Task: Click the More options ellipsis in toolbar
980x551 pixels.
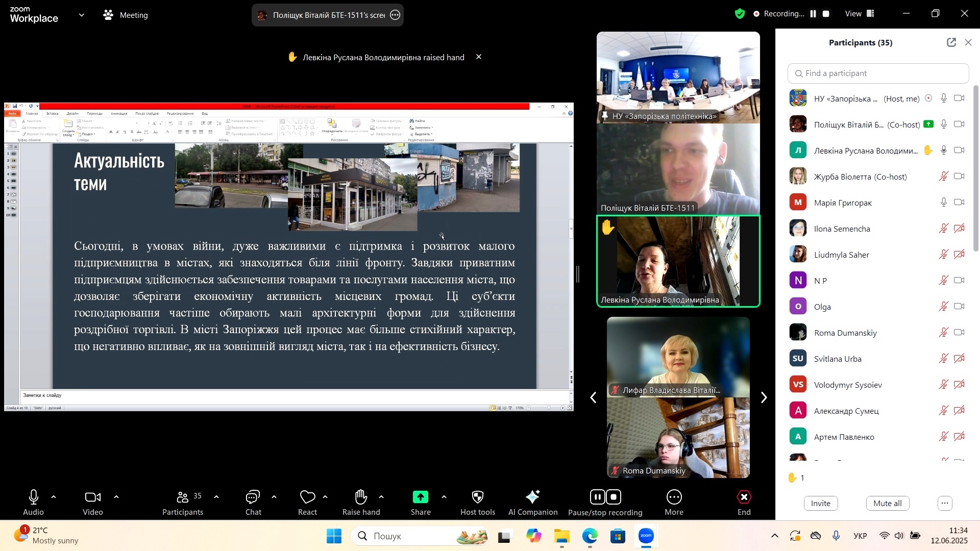Action: pyautogui.click(x=674, y=498)
